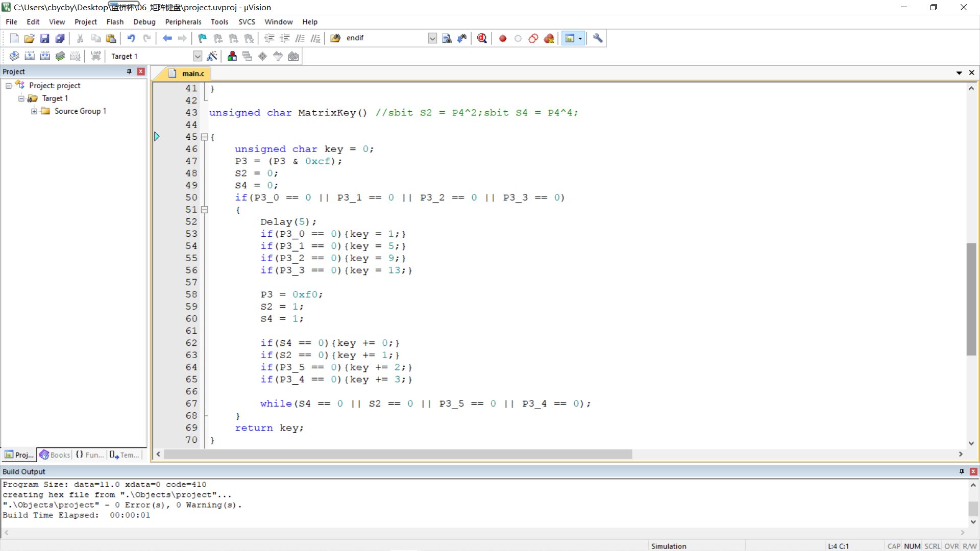Open Configuration with the wrench icon

[x=598, y=38]
